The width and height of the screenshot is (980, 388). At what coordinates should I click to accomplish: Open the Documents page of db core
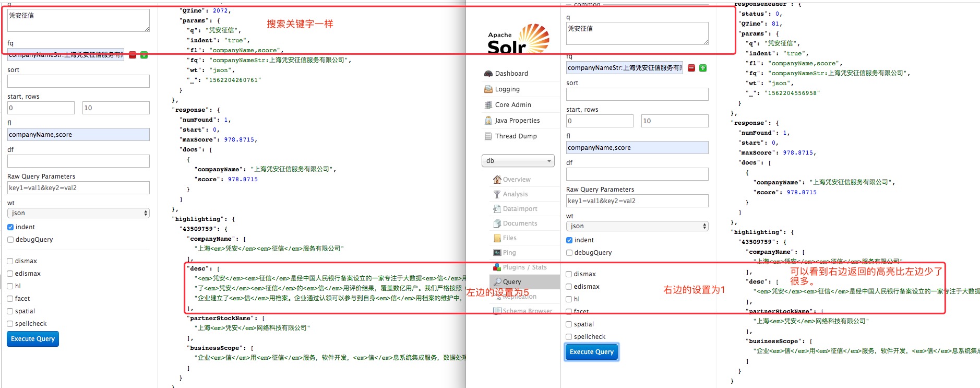click(520, 224)
